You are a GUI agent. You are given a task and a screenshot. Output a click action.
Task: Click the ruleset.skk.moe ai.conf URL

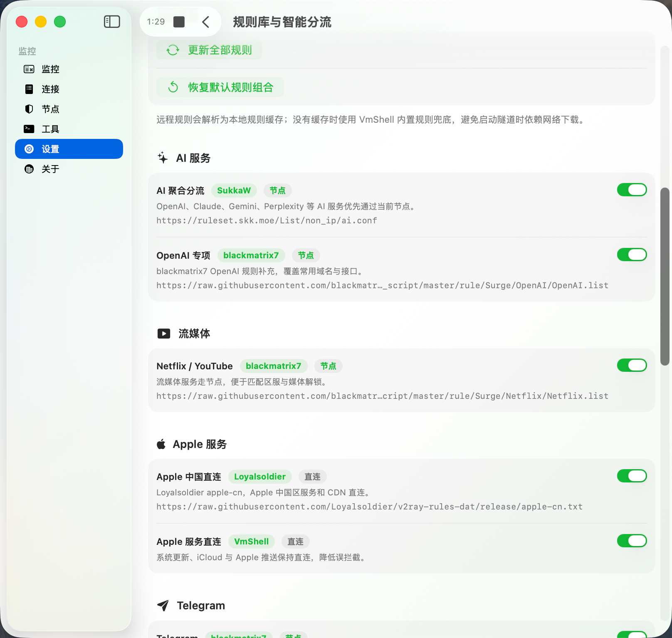[x=267, y=220]
